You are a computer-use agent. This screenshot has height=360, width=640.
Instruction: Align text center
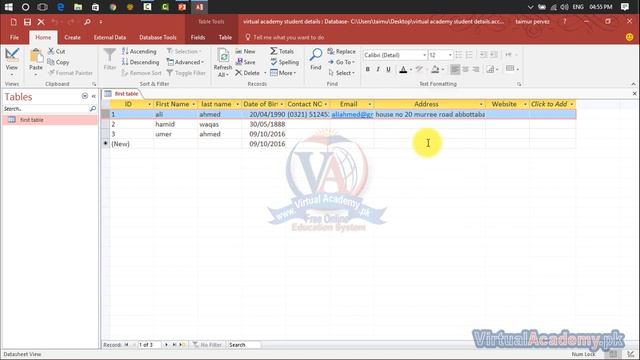pos(465,69)
